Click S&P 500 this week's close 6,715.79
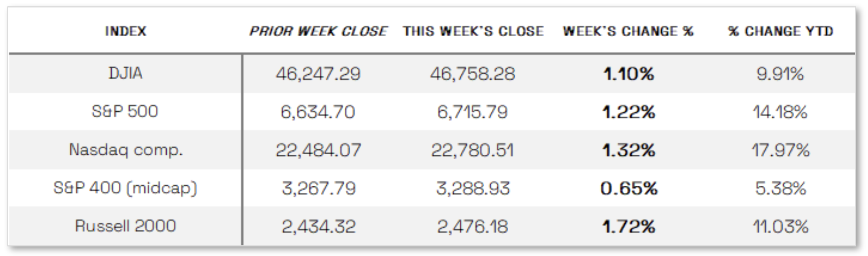The height and width of the screenshot is (256, 868). (x=473, y=112)
